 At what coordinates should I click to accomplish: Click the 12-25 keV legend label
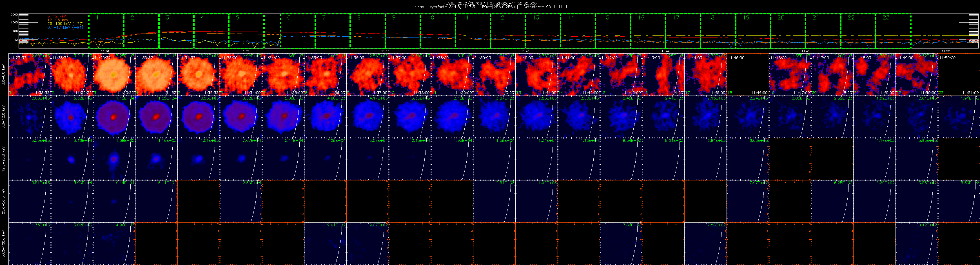coord(58,20)
